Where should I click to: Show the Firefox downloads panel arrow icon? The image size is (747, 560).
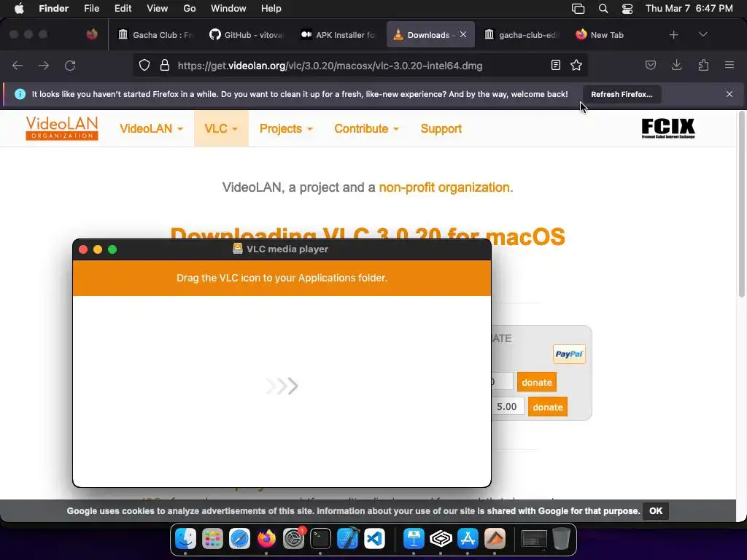pos(676,65)
